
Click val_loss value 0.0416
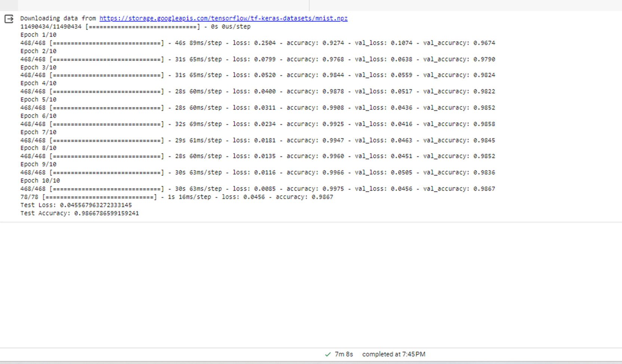(x=402, y=124)
